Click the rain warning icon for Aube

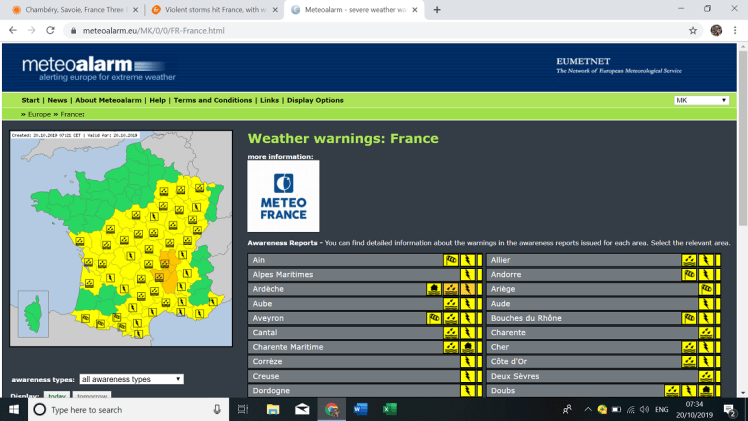coord(451,304)
